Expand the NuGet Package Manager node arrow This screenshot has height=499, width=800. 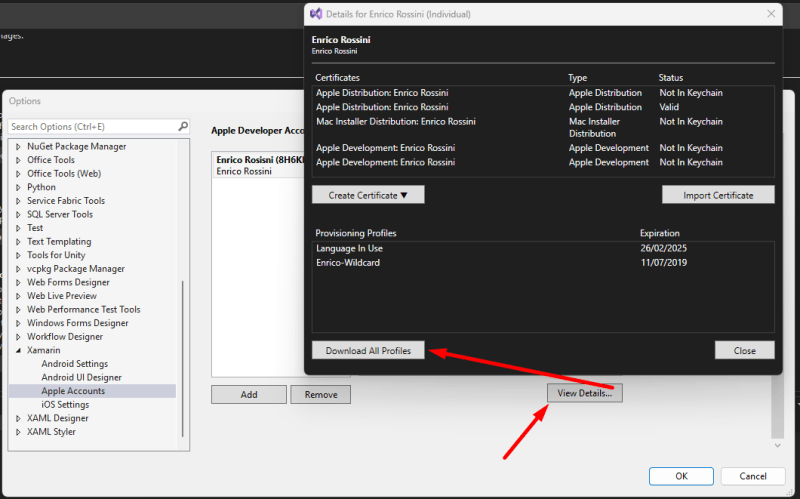(18, 146)
